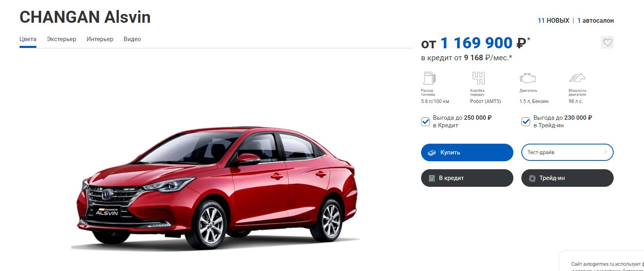This screenshot has width=644, height=271.
Task: Expand the Тест-драйв chevron arrow
Action: coord(605,152)
